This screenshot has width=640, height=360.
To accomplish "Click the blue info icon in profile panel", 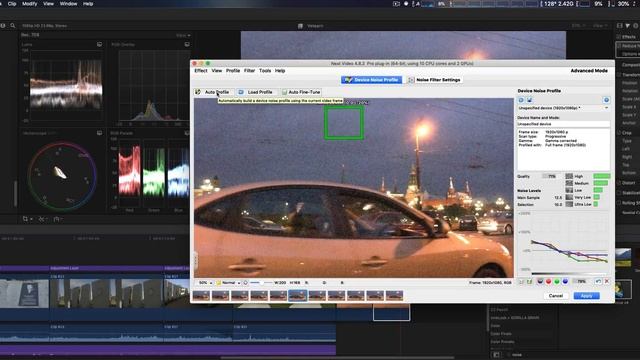I will 606,100.
